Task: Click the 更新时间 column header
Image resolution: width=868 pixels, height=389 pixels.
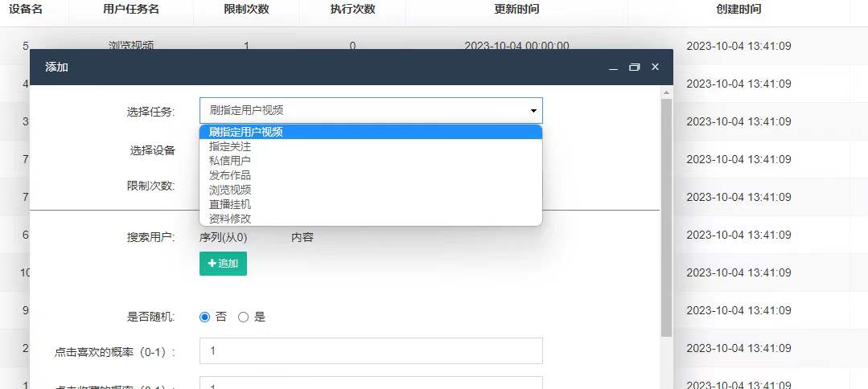Action: (516, 10)
